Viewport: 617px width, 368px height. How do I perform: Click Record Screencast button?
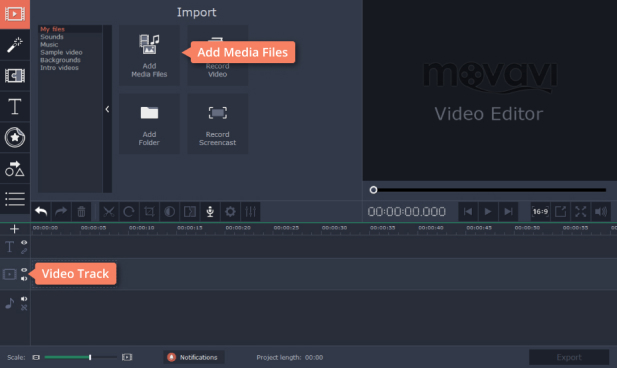217,124
